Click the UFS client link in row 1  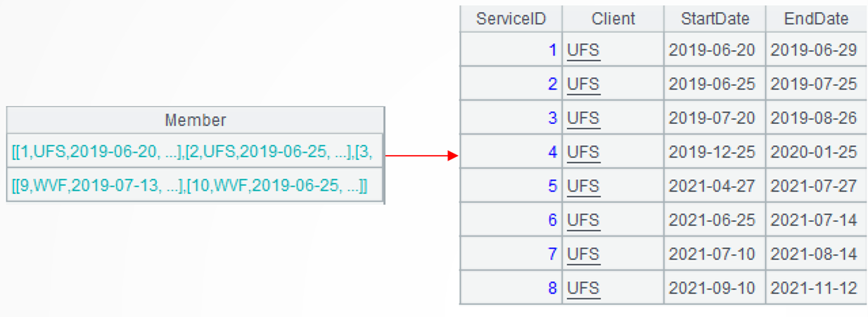(x=583, y=50)
